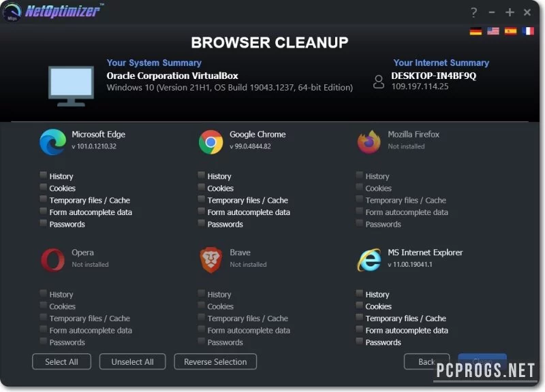This screenshot has width=545, height=392.
Task: Check Temporary files / Cache for Google Chrome
Action: [201, 199]
